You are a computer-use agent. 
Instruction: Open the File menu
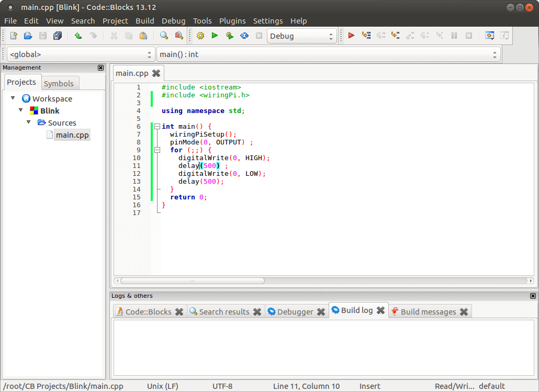click(10, 21)
